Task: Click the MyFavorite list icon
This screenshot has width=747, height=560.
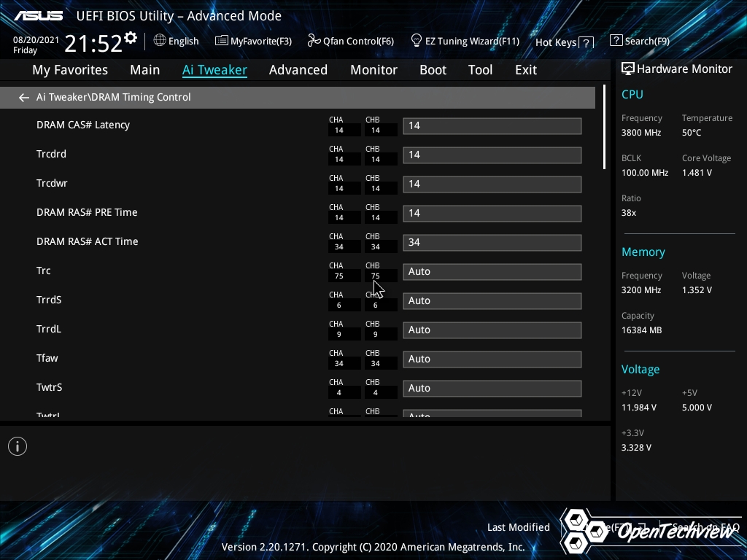Action: pyautogui.click(x=222, y=41)
